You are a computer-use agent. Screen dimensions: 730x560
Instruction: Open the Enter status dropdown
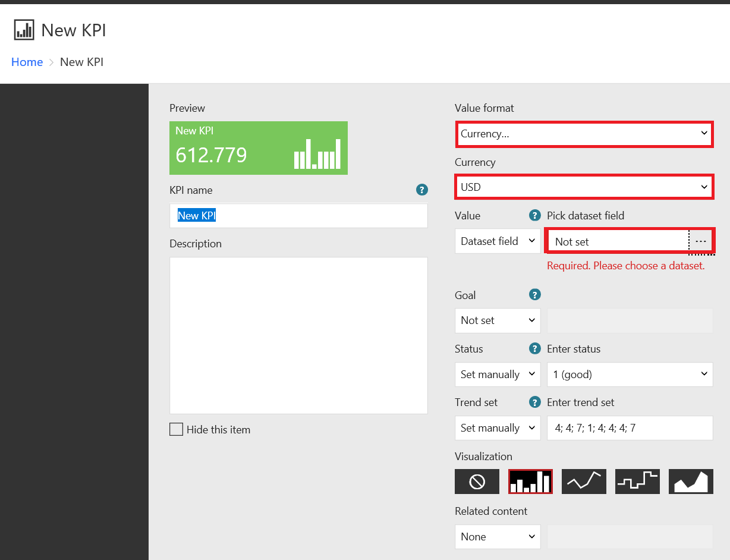click(x=630, y=374)
